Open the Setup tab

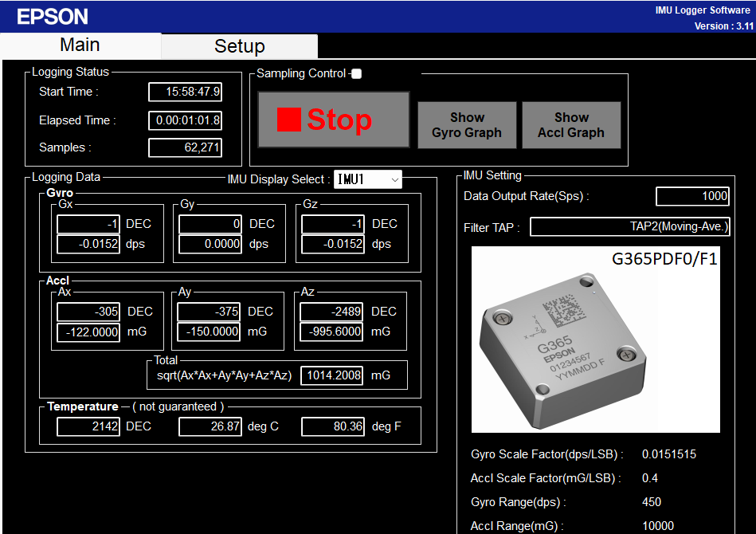coord(239,46)
